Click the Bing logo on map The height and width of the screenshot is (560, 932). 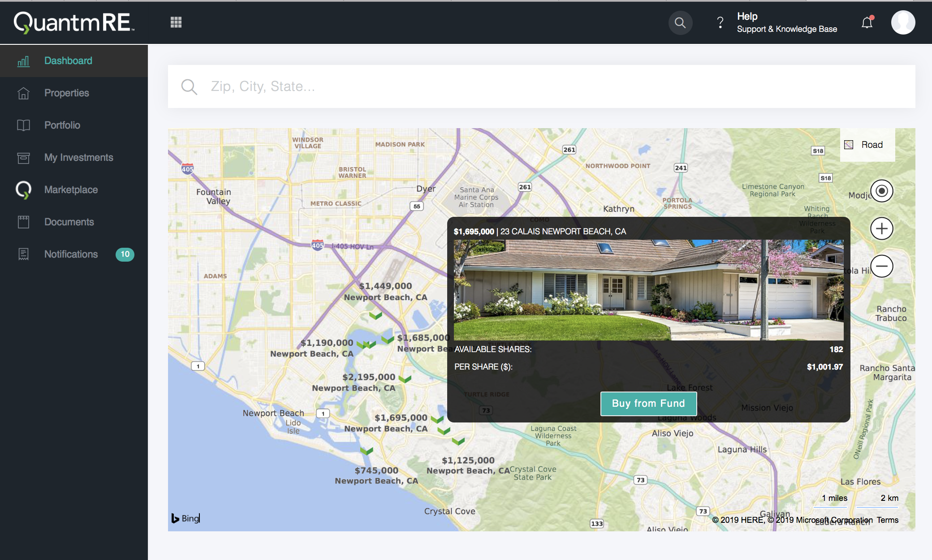[x=186, y=518]
